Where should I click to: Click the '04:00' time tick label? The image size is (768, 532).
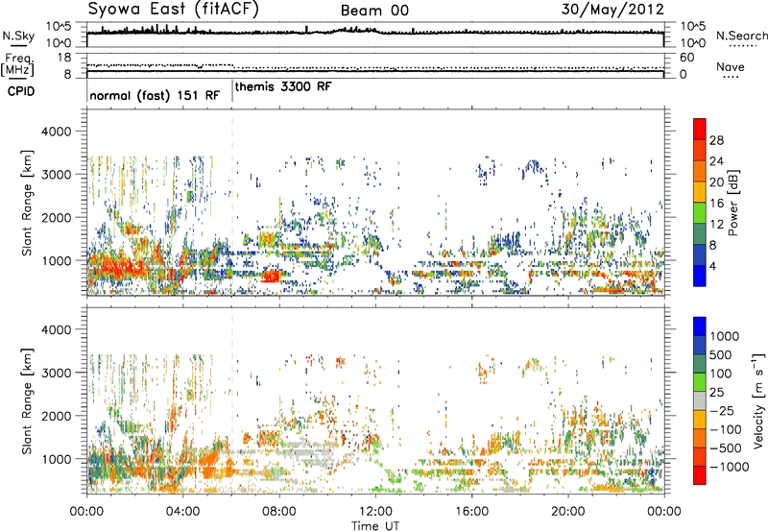tap(182, 512)
